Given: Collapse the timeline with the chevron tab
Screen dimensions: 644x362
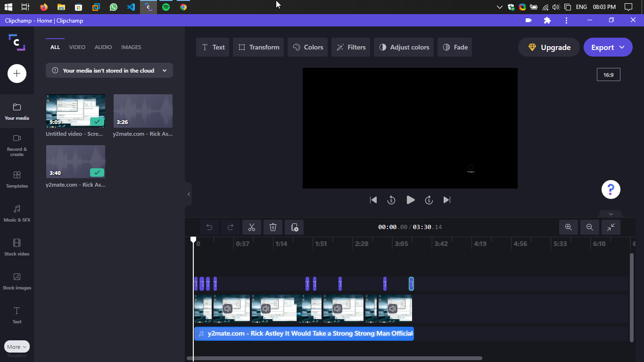Looking at the screenshot, I should coord(611,214).
